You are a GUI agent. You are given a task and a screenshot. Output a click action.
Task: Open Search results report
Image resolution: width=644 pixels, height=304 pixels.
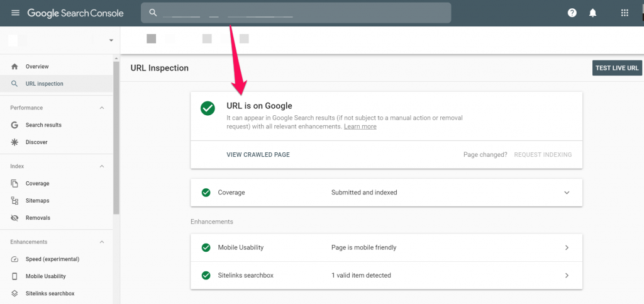[x=56, y=125]
